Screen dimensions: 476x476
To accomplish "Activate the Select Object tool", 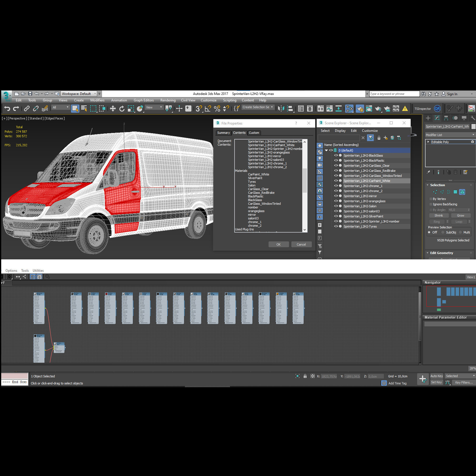I will pos(75,109).
